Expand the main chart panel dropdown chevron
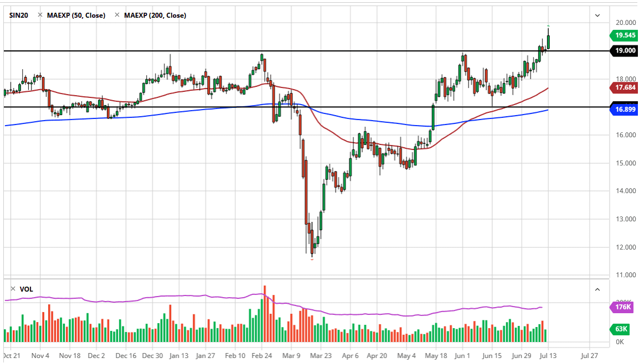644x363 pixels. [x=597, y=15]
